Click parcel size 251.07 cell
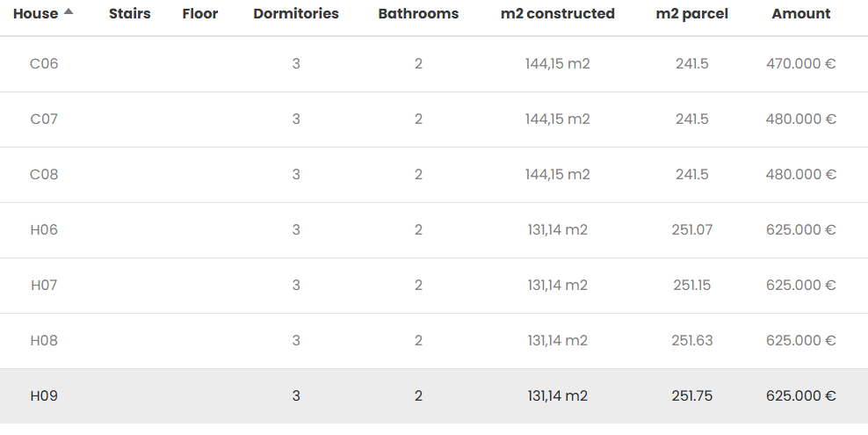 [692, 230]
